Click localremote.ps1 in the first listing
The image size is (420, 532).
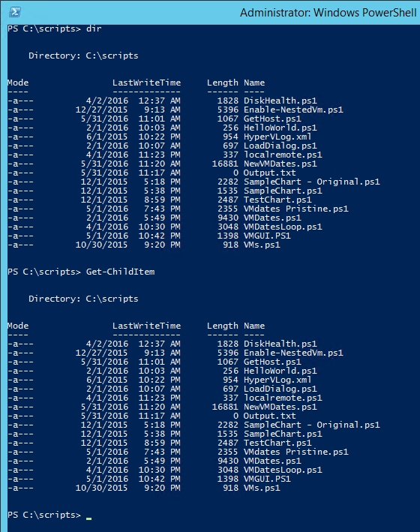(x=283, y=155)
